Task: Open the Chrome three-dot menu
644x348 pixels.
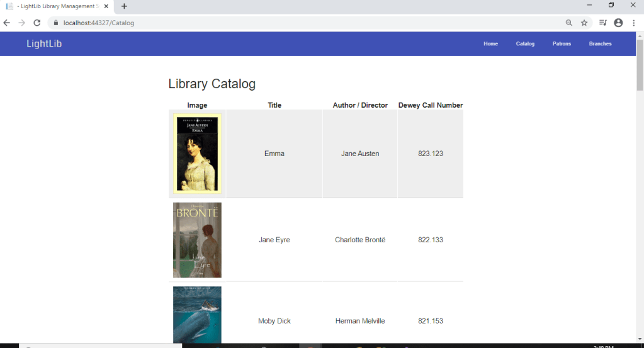Action: 633,23
